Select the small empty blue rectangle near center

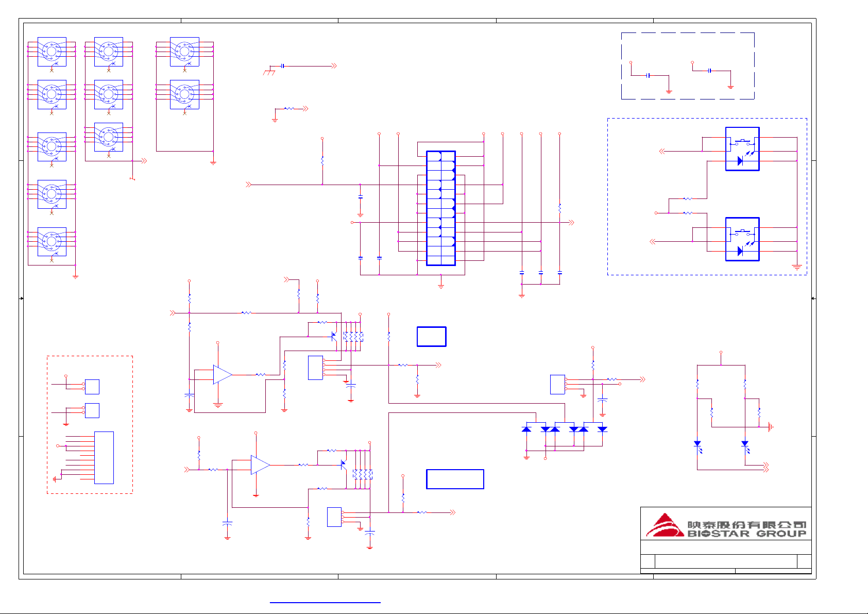tap(431, 337)
